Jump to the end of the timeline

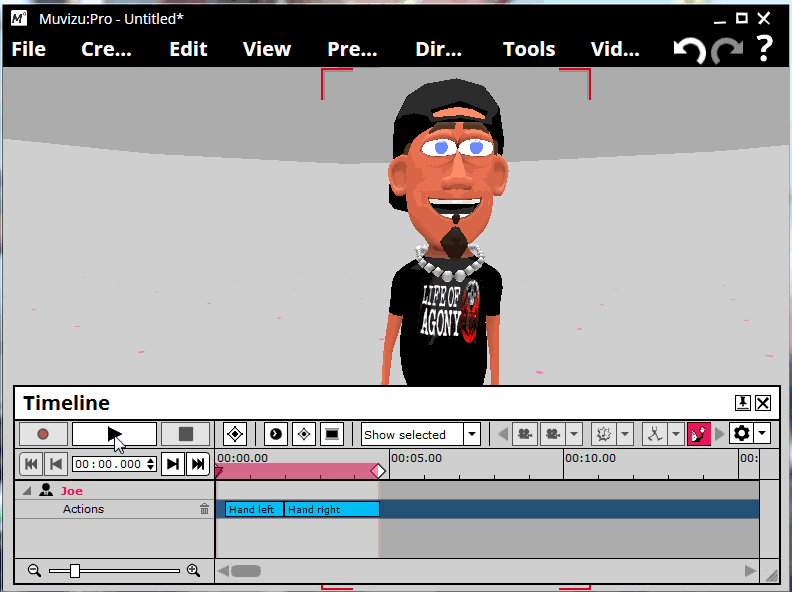(198, 464)
